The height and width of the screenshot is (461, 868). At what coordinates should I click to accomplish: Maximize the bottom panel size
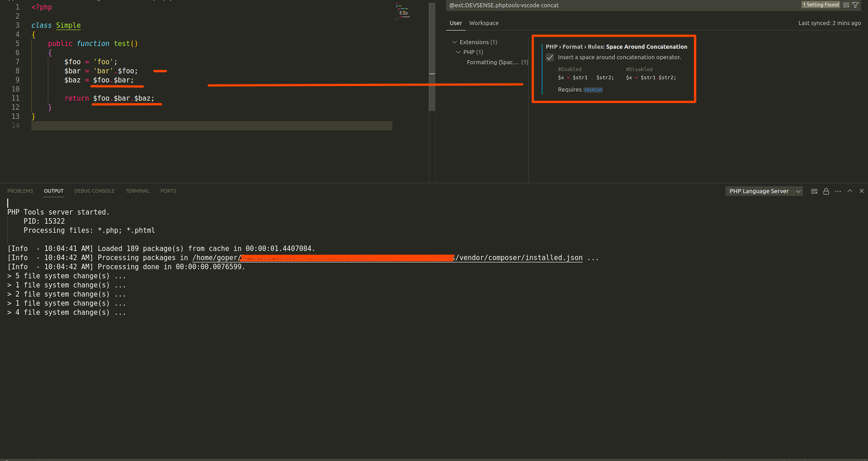(850, 191)
